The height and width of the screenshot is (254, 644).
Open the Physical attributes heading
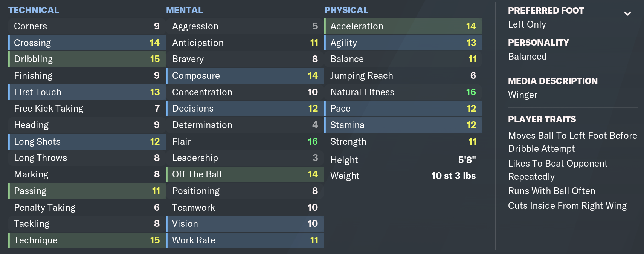pos(346,10)
